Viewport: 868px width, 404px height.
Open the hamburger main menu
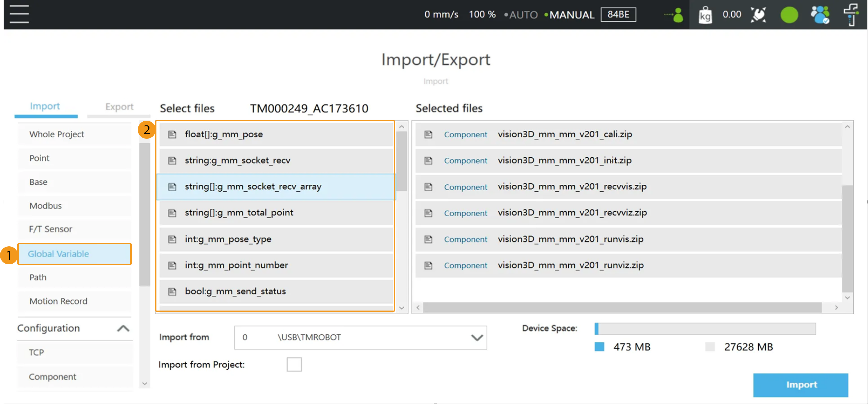click(x=19, y=14)
